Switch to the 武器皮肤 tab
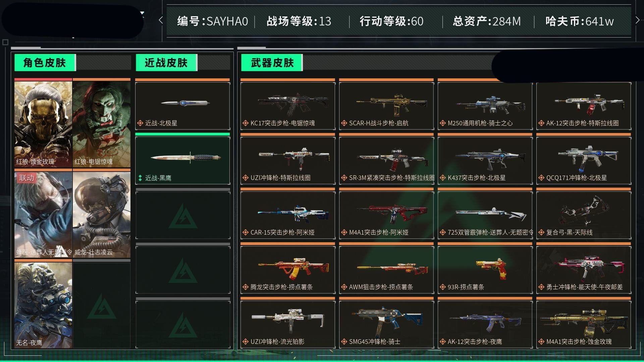The image size is (644, 362). [x=272, y=63]
